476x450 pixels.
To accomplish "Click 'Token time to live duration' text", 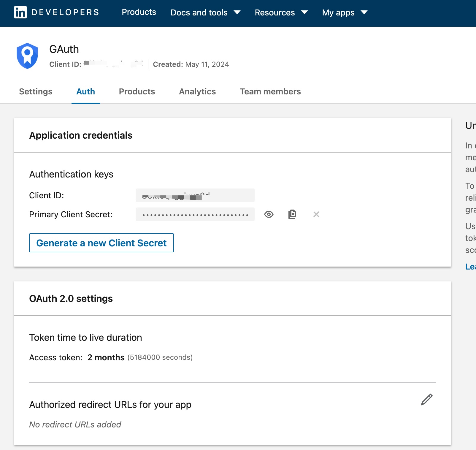I will [x=85, y=337].
